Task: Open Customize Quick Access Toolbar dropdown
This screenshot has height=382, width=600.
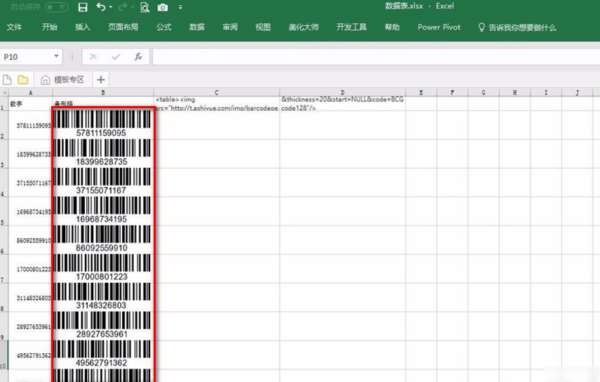Action: click(180, 7)
